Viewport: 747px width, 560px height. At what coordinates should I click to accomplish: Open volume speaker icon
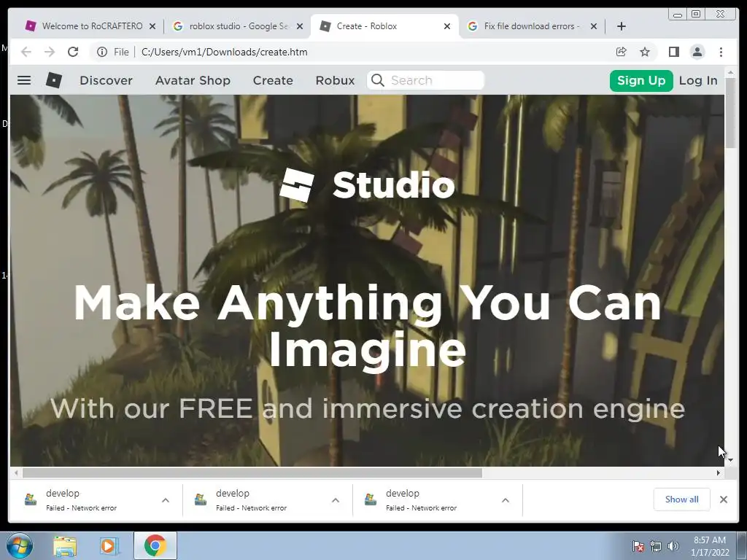click(673, 546)
